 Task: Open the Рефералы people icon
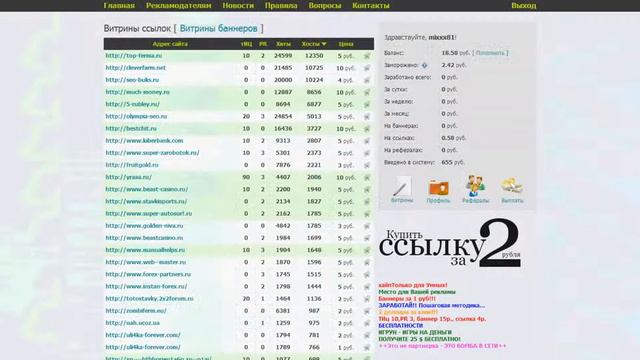coord(476,189)
